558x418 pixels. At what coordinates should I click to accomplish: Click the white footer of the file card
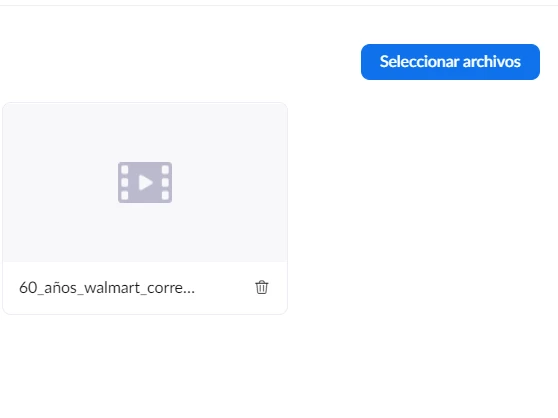pyautogui.click(x=145, y=288)
